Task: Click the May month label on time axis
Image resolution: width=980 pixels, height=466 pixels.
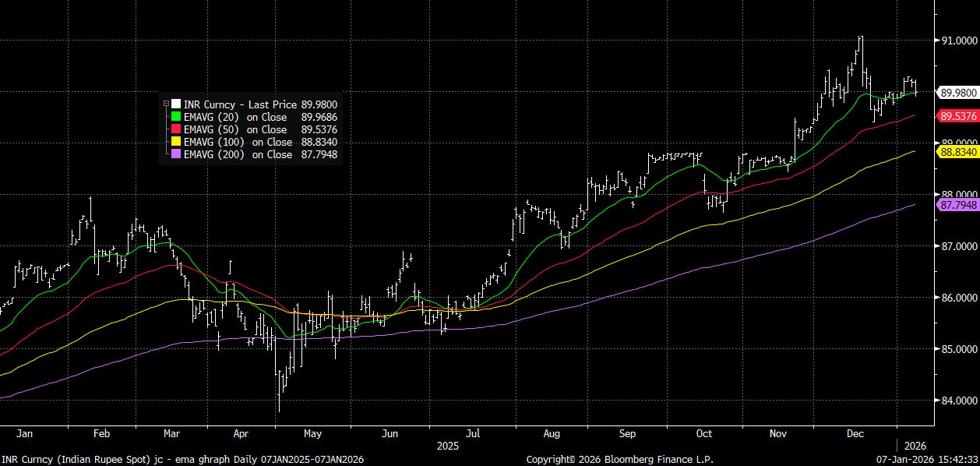Action: pos(312,433)
